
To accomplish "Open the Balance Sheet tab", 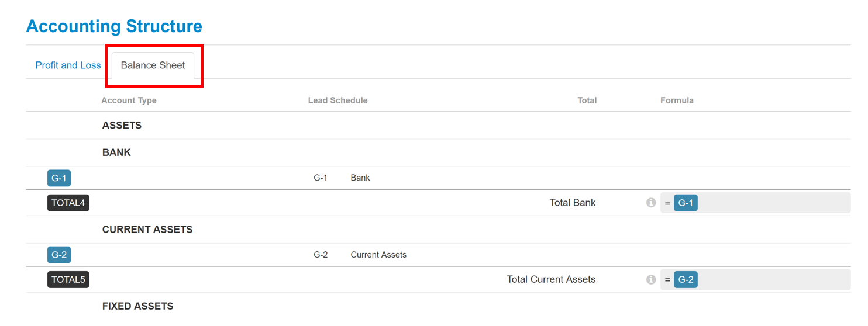I will point(153,65).
